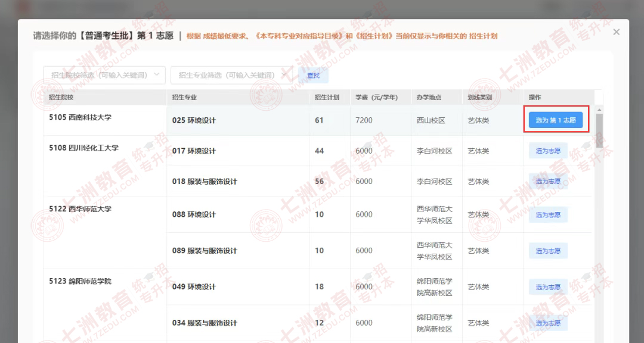
Task: Click the orange 招生计划 notice text
Action: [342, 36]
